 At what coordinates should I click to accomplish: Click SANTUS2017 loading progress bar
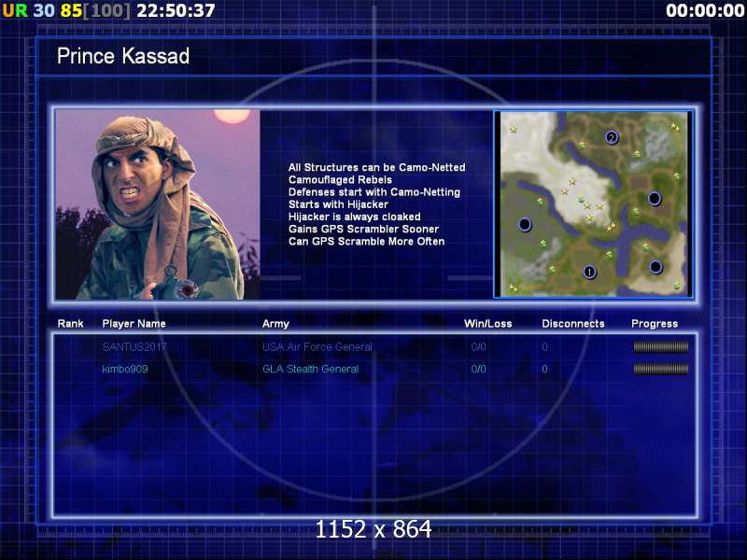[660, 347]
